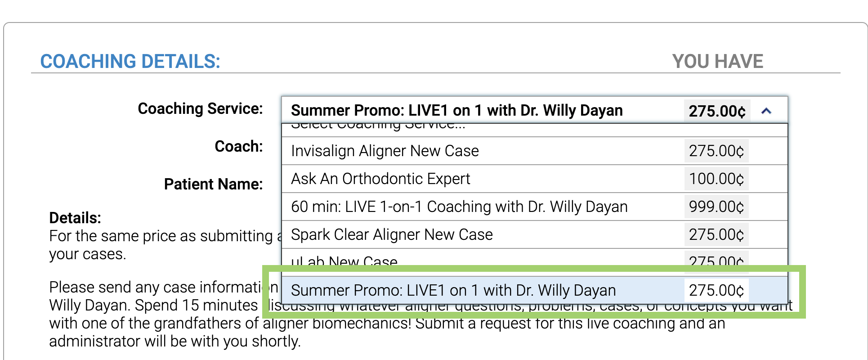Collapse the Coaching Service dropdown chevron

[766, 111]
